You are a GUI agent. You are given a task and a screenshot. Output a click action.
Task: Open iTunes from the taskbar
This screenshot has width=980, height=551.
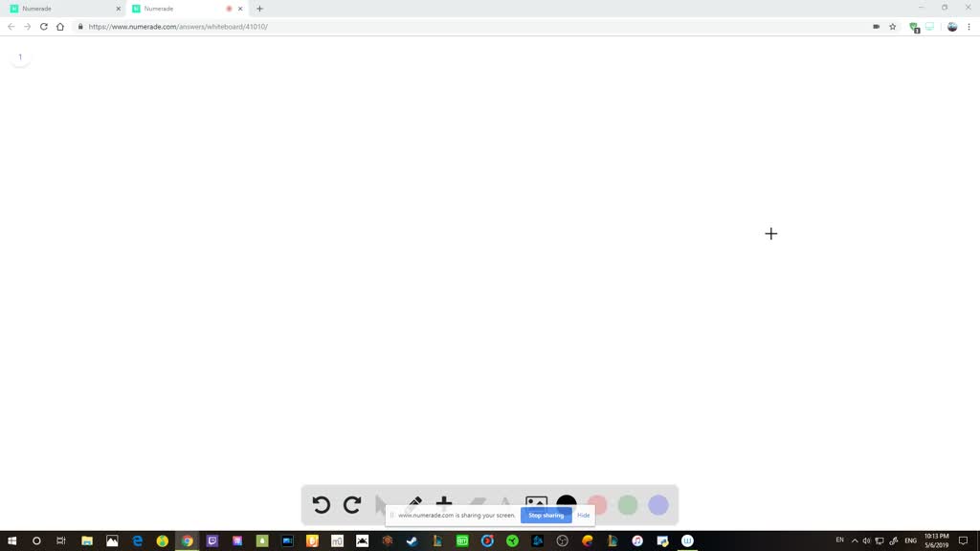tap(637, 541)
